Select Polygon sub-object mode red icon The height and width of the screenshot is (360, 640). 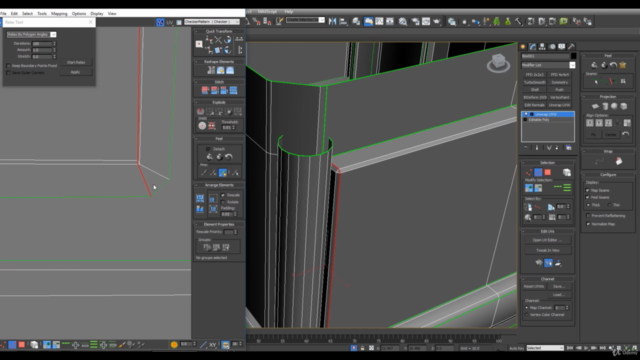point(548,173)
